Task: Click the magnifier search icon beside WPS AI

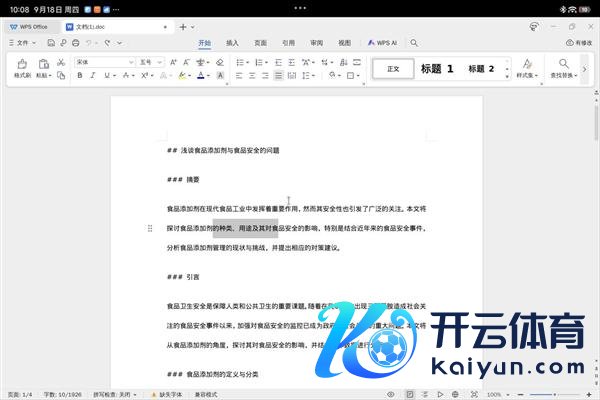Action: (414, 43)
